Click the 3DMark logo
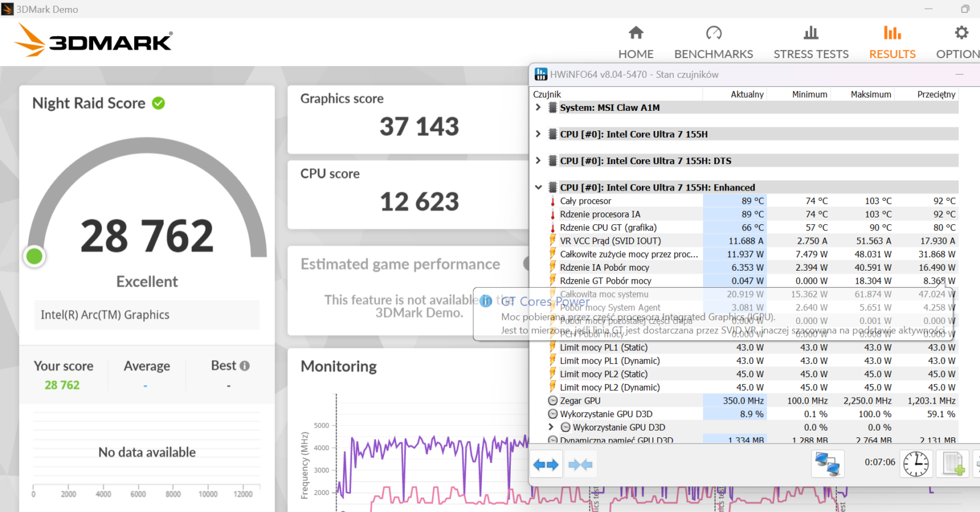Viewport: 980px width, 512px height. (x=94, y=41)
